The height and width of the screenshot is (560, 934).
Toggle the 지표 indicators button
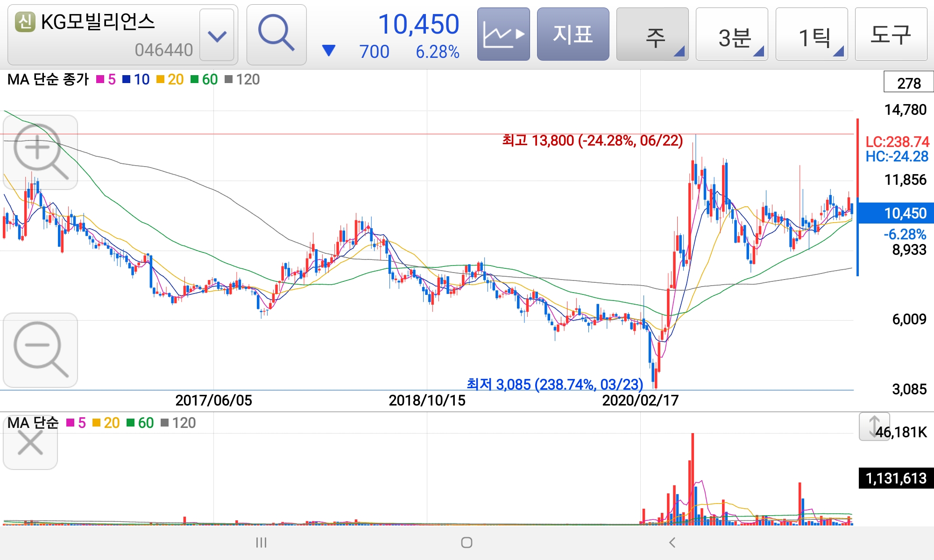(573, 34)
